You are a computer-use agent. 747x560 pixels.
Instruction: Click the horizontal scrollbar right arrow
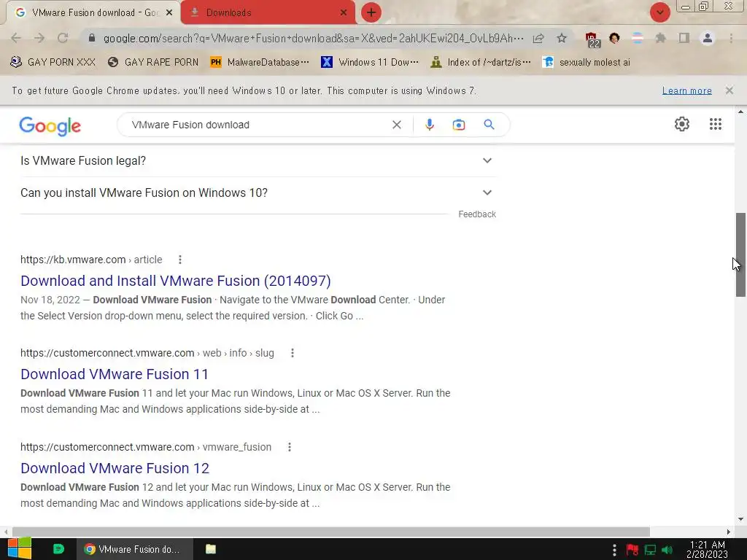(729, 532)
